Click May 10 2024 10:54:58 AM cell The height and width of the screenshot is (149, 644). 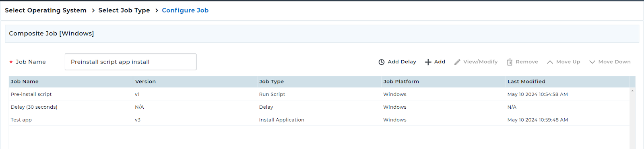537,94
